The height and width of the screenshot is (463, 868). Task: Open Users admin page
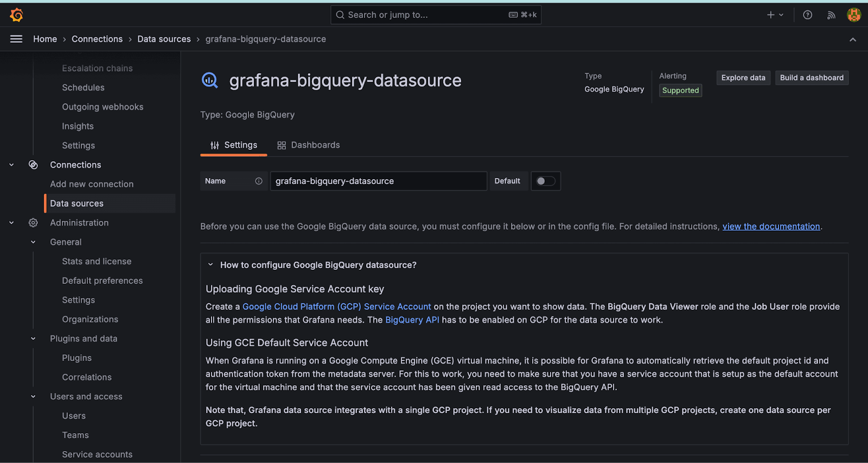pos(74,416)
